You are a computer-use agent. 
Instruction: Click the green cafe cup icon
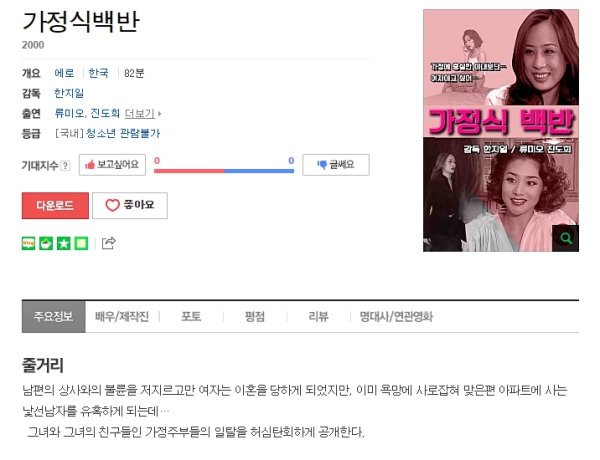[x=46, y=243]
